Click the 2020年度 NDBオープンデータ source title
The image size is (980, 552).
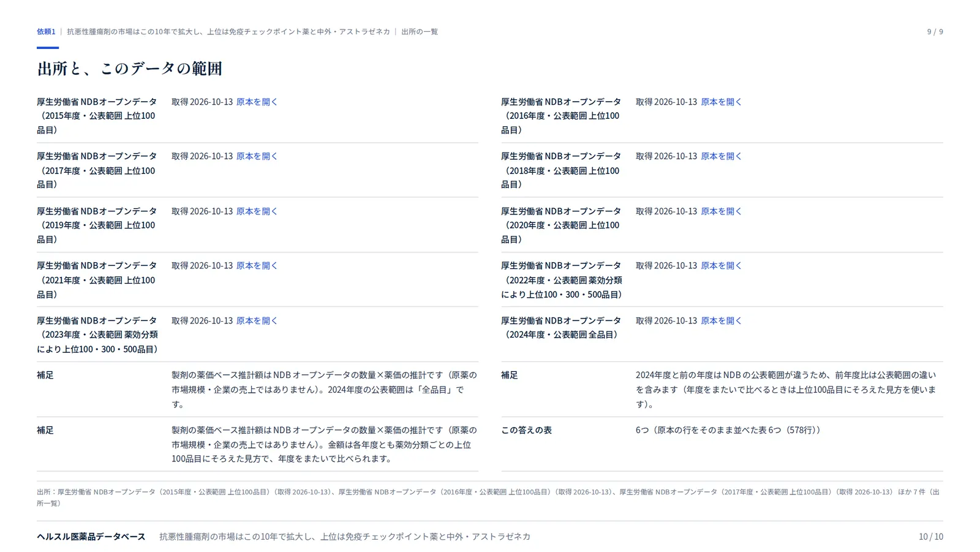(x=561, y=225)
